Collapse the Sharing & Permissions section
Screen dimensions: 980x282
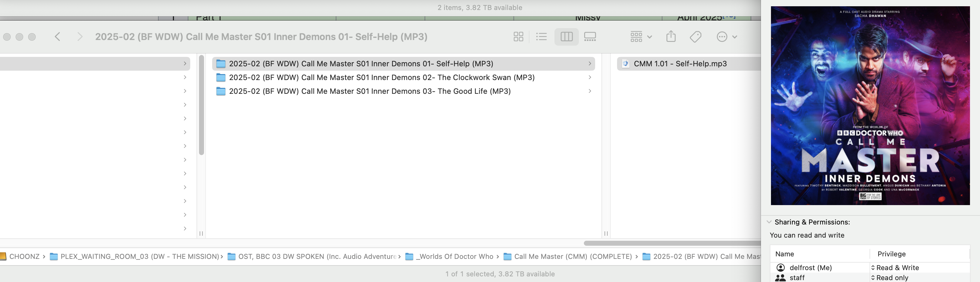pos(769,222)
